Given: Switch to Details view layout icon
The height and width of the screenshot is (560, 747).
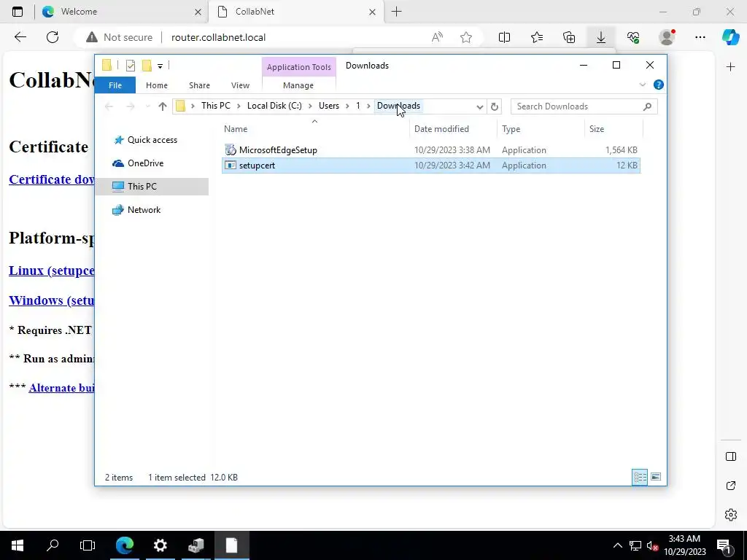Looking at the screenshot, I should [640, 477].
